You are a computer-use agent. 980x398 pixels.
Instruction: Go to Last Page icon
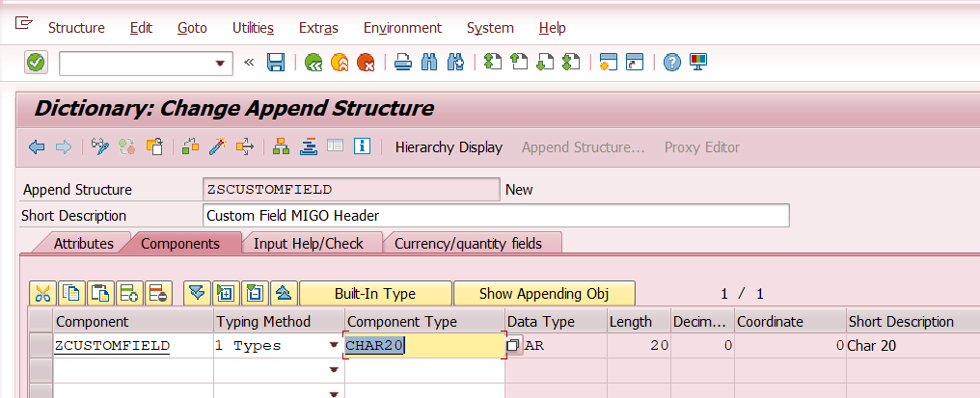[x=571, y=62]
